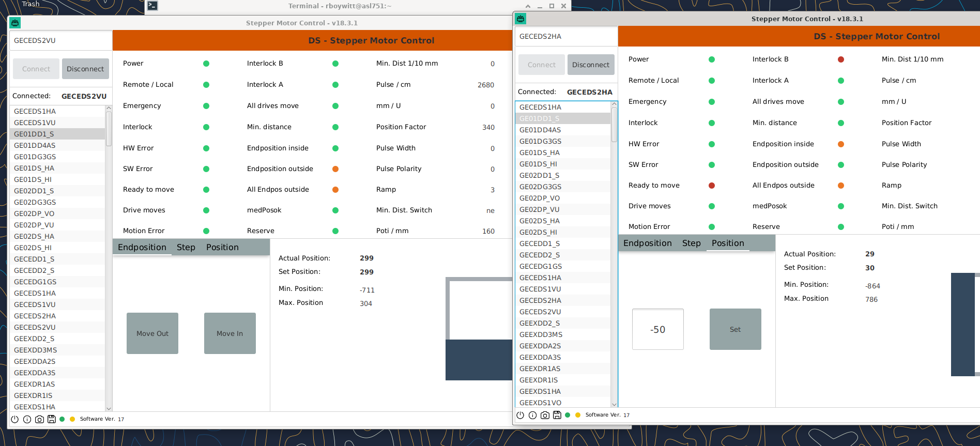Click orange Endposition inside indicator, right window
The width and height of the screenshot is (980, 446).
point(841,144)
